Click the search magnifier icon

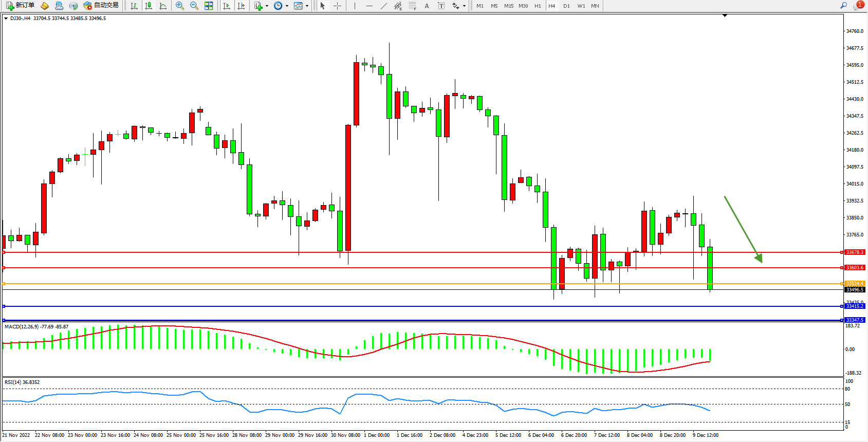[x=843, y=6]
